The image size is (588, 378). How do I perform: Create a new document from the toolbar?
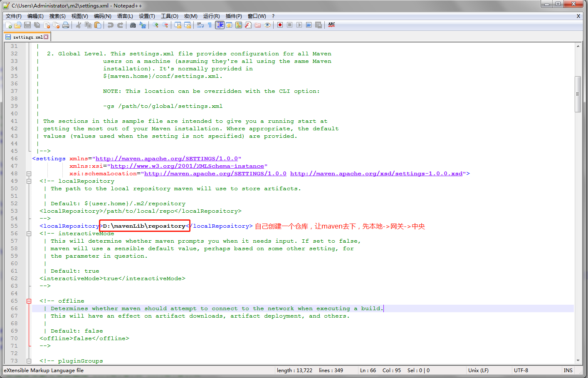(8, 25)
